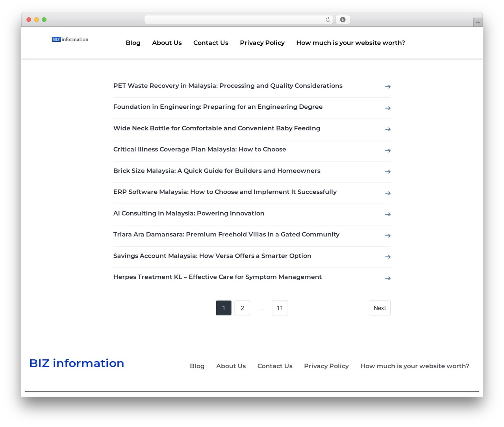The image size is (504, 427).
Task: Open Critical Illness Coverage Plan article title
Action: click(200, 150)
